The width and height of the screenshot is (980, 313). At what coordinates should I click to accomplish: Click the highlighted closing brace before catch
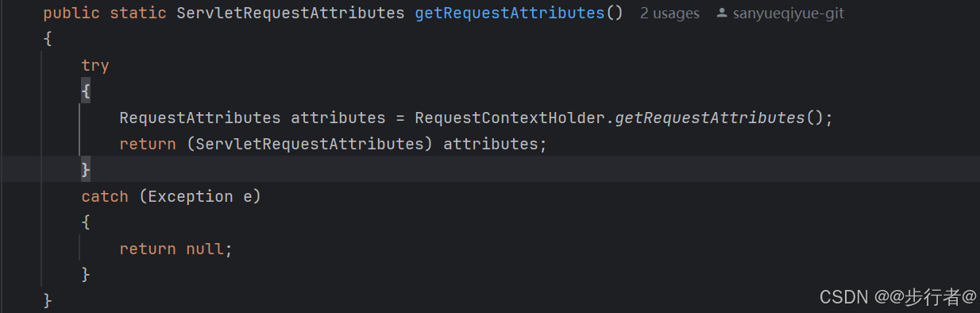click(x=86, y=170)
